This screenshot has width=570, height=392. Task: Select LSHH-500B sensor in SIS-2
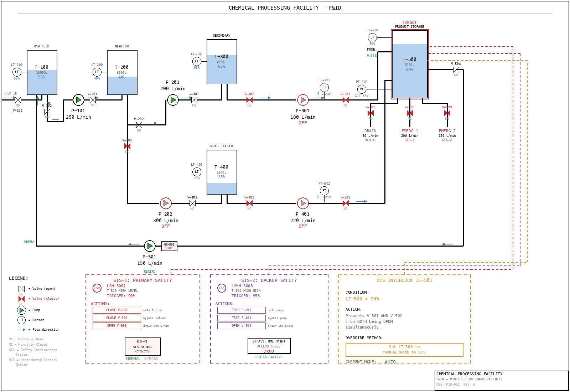click(x=222, y=288)
